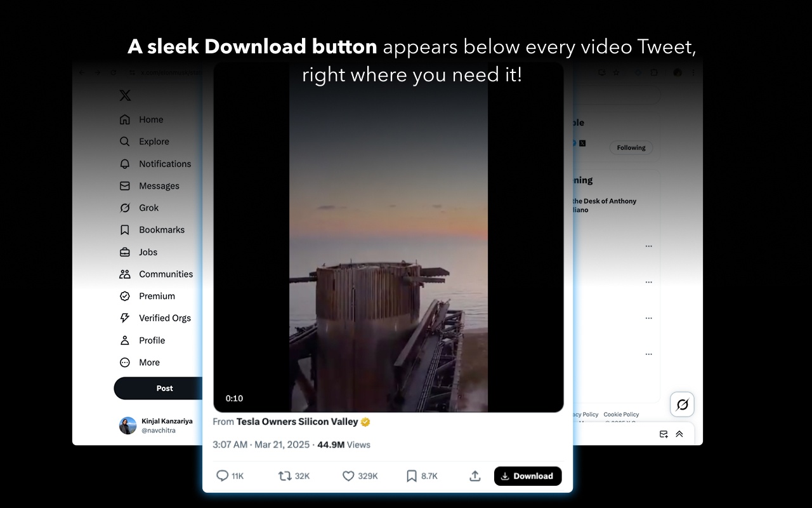This screenshot has width=812, height=508.
Task: Open Profile from the sidebar
Action: 142,340
